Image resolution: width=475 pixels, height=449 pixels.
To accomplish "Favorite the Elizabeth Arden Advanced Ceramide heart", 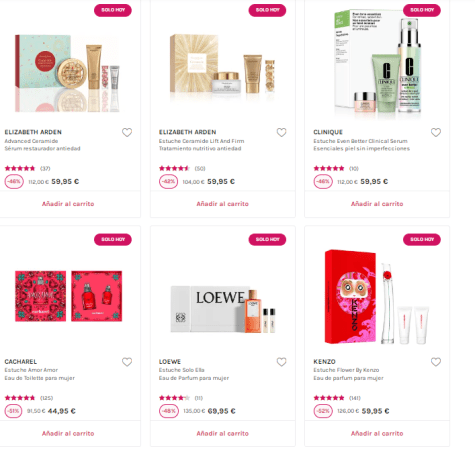I will pyautogui.click(x=127, y=132).
